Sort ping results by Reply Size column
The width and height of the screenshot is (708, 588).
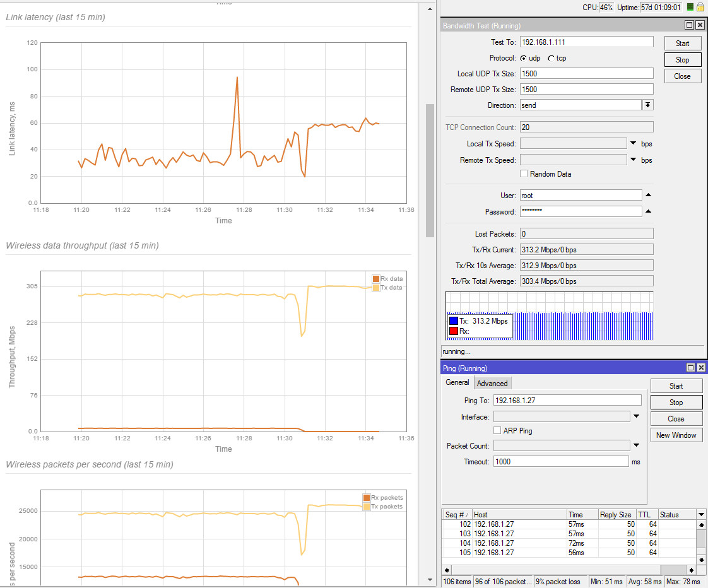point(617,514)
